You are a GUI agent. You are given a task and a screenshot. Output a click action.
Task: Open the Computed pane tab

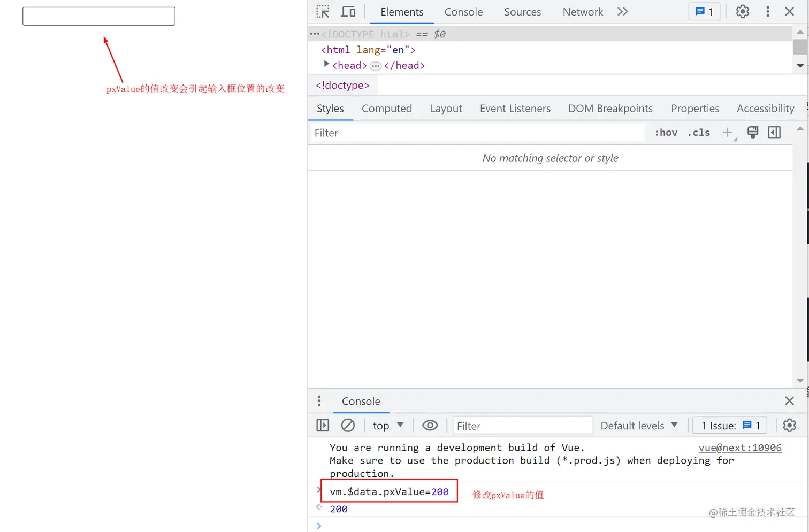(x=387, y=109)
